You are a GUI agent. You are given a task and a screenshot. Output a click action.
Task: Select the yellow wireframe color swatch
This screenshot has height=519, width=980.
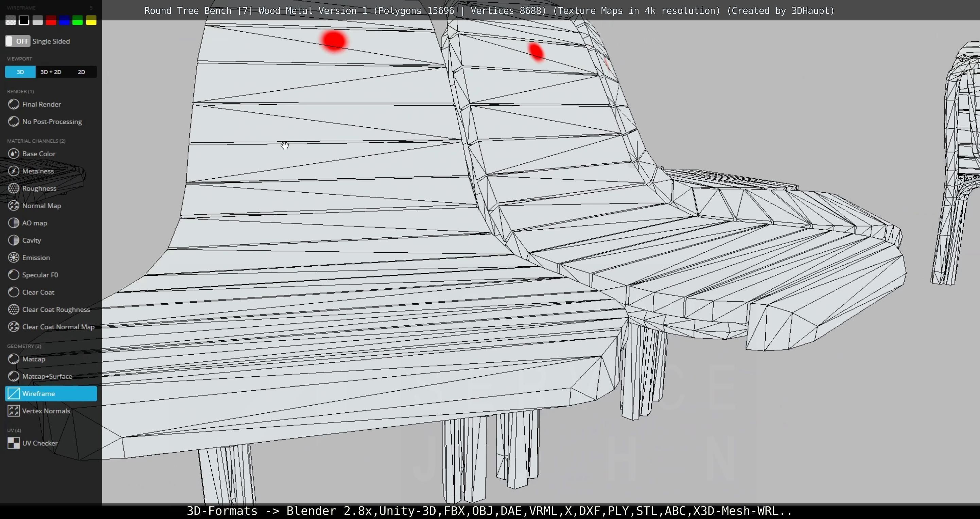pyautogui.click(x=91, y=20)
